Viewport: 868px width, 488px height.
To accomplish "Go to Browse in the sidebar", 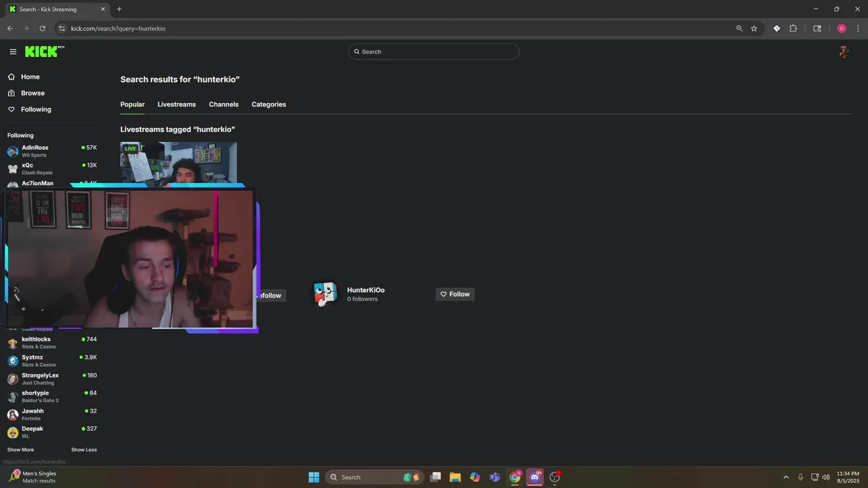I will point(33,93).
